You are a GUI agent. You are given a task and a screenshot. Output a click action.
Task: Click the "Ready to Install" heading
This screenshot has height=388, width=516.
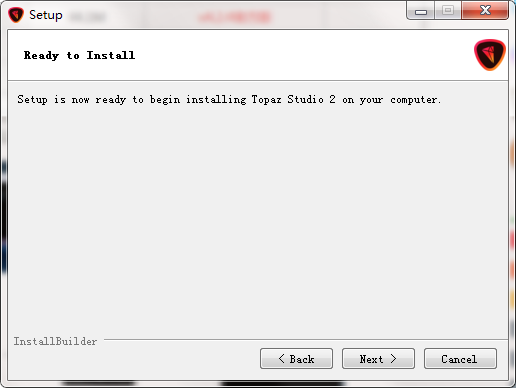click(x=79, y=55)
